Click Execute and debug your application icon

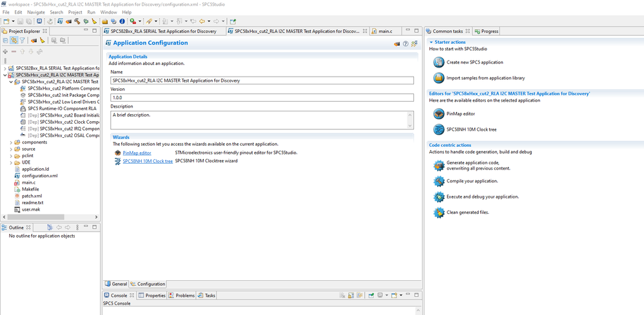click(439, 196)
